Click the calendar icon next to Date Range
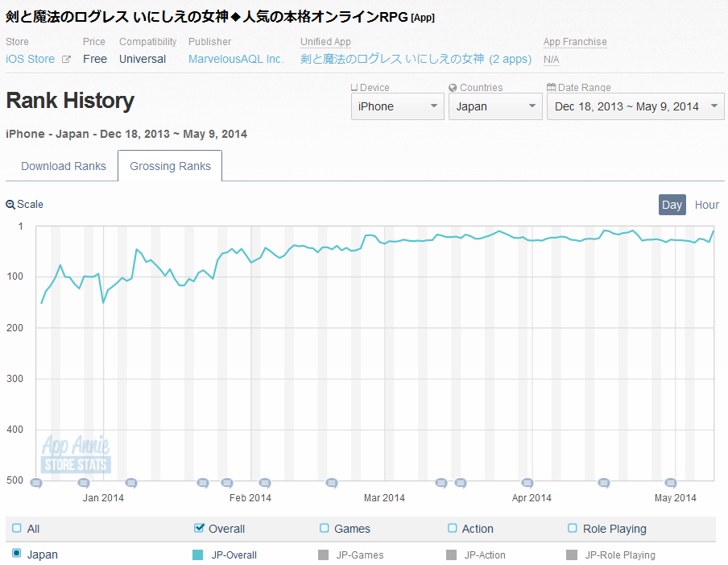This screenshot has width=728, height=565. click(x=551, y=87)
